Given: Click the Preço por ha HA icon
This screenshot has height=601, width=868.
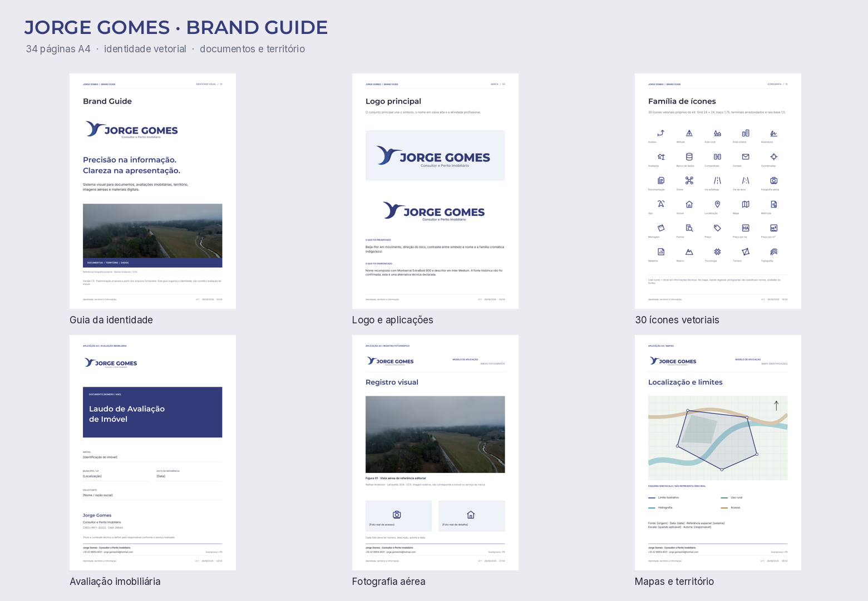Looking at the screenshot, I should tap(746, 228).
